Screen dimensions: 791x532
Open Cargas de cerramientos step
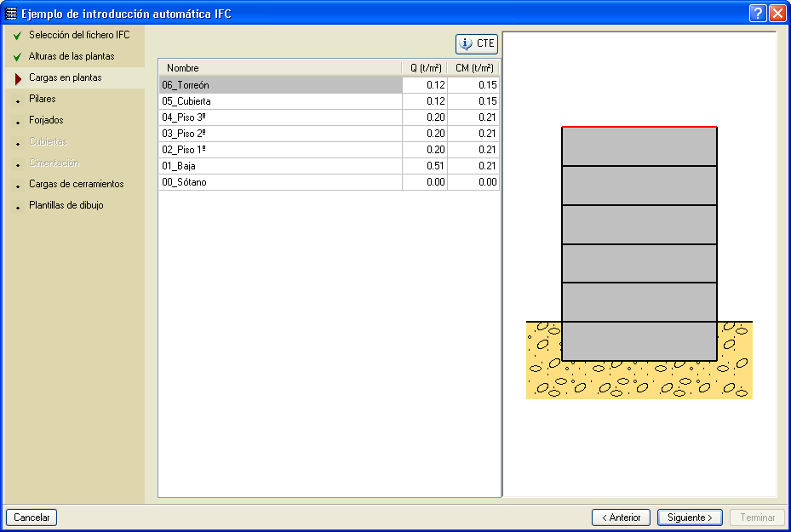tap(76, 184)
